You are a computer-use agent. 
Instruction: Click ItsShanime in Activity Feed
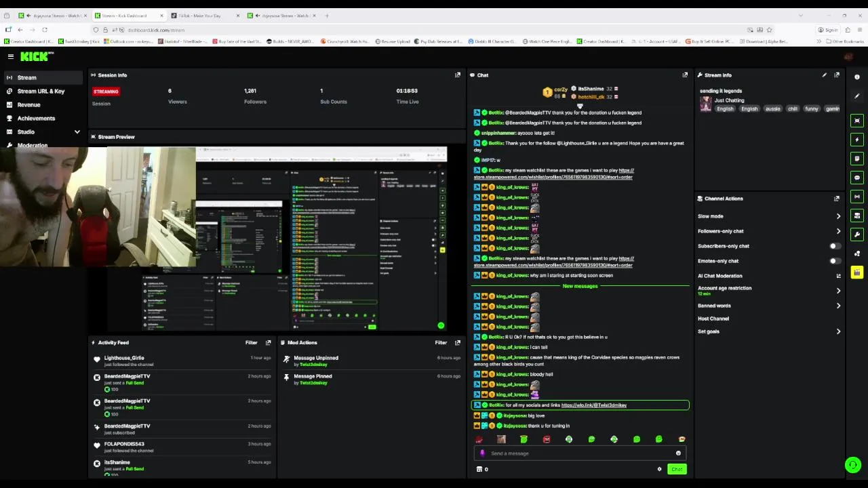point(117,462)
